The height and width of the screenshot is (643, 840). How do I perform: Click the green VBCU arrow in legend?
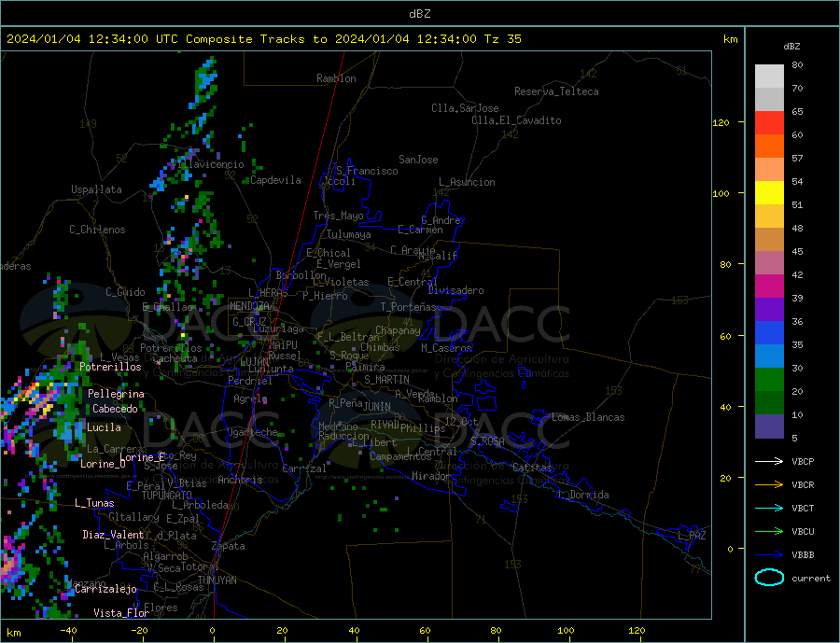pyautogui.click(x=769, y=532)
